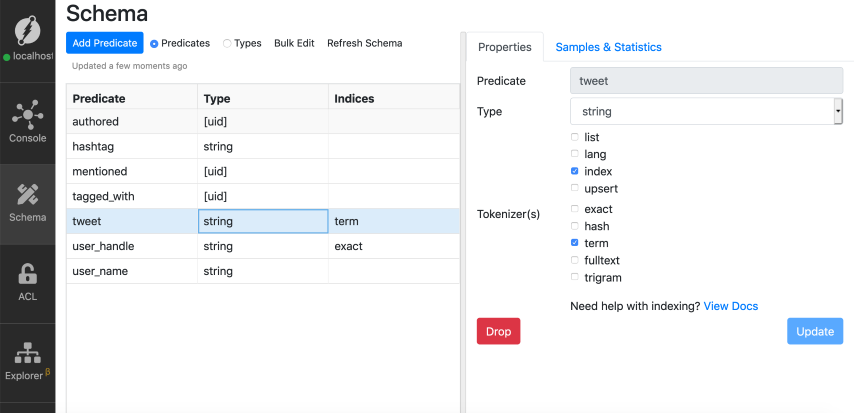The image size is (854, 413).
Task: Switch to the Properties tab
Action: 504,47
